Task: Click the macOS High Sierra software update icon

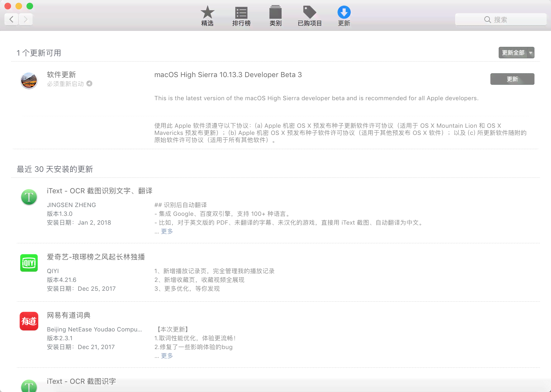Action: (29, 80)
